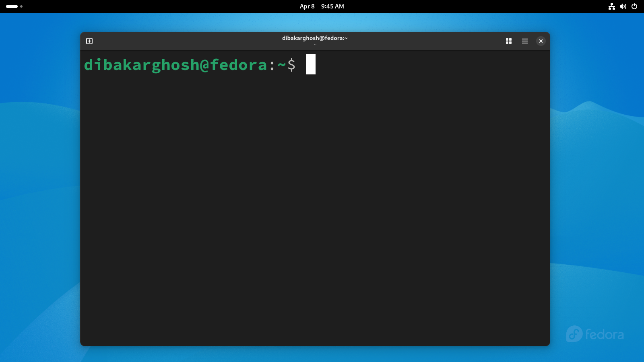The width and height of the screenshot is (644, 362).
Task: Click the Activities indicator pill
Action: tap(12, 6)
